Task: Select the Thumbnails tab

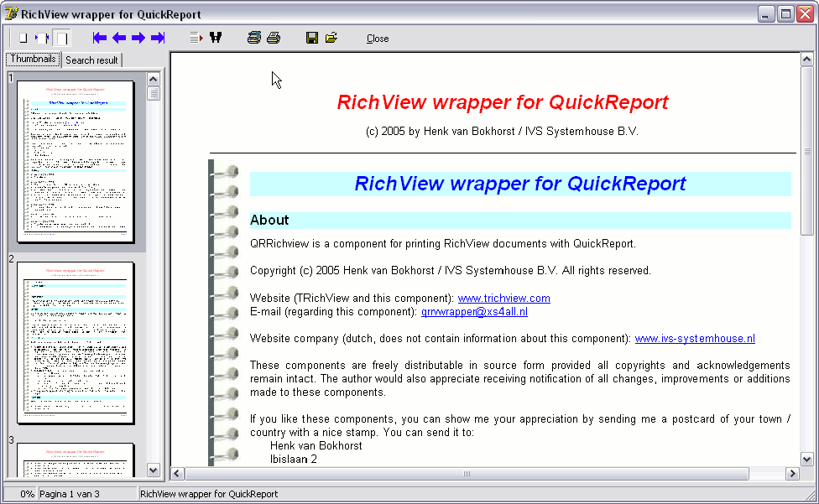Action: click(x=33, y=60)
